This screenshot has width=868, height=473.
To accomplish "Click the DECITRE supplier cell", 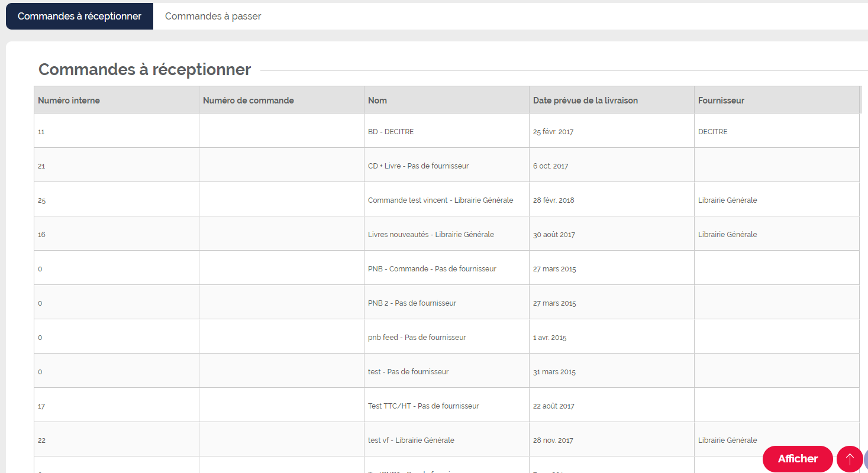I will pyautogui.click(x=777, y=131).
